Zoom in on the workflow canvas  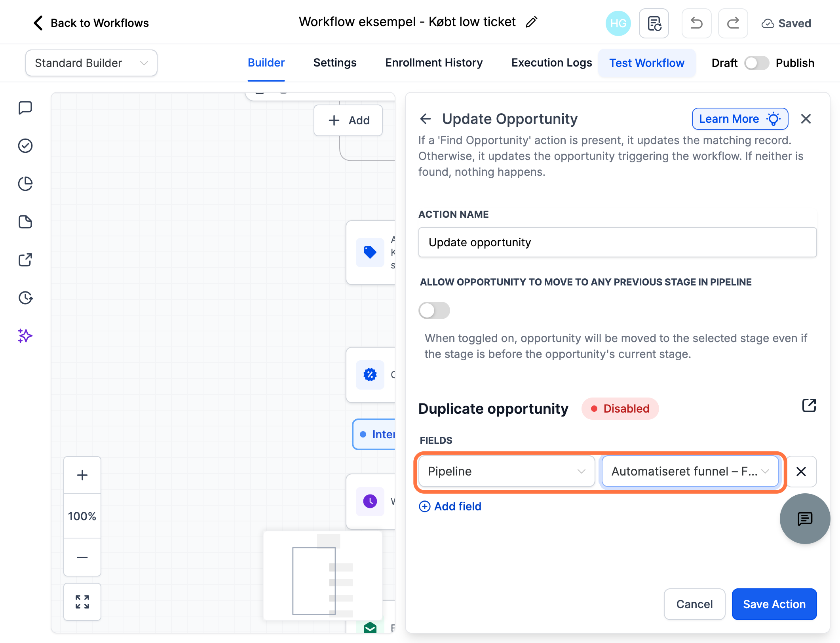[82, 475]
